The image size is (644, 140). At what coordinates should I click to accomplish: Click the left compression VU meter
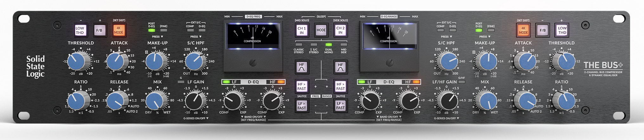(x=253, y=36)
